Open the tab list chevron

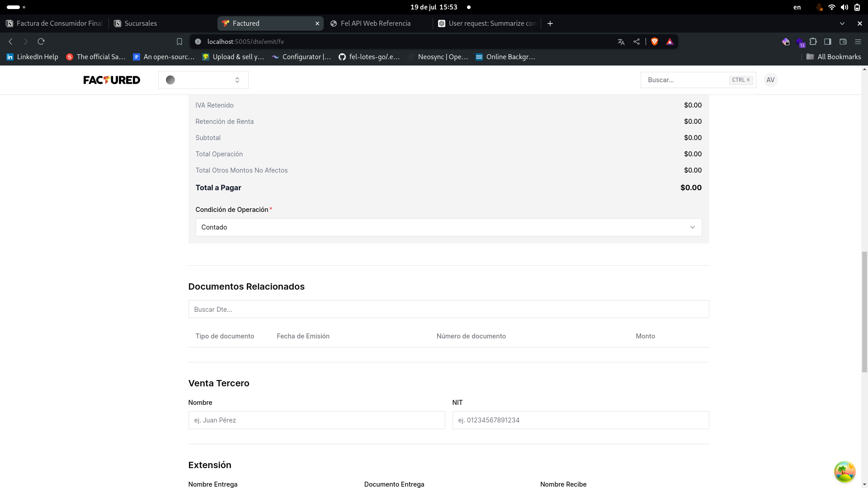tap(842, 23)
